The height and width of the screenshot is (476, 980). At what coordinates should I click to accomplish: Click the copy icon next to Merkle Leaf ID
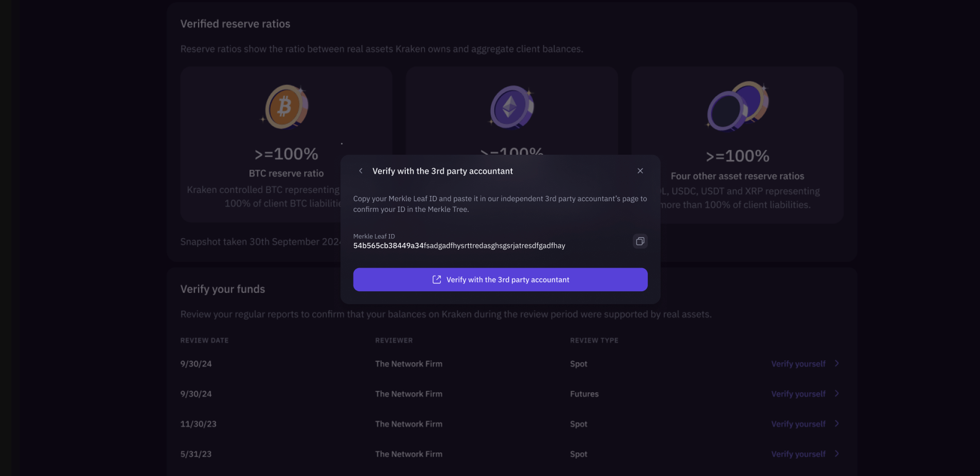coord(640,241)
